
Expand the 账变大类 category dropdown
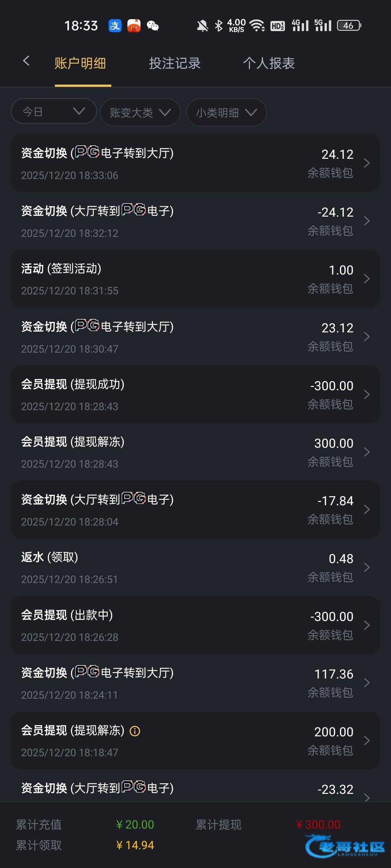coord(140,112)
